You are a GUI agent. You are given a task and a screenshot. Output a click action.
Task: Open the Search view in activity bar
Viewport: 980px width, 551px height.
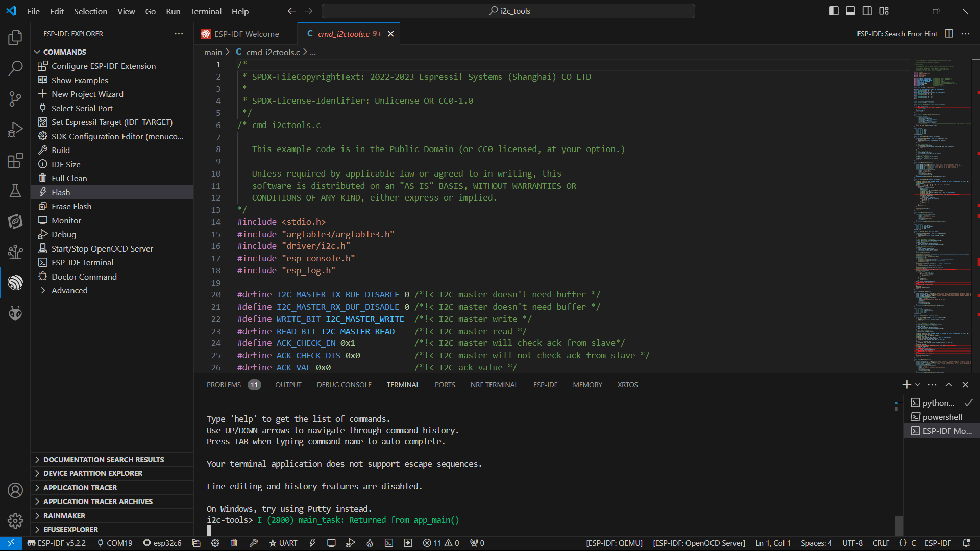pos(15,68)
